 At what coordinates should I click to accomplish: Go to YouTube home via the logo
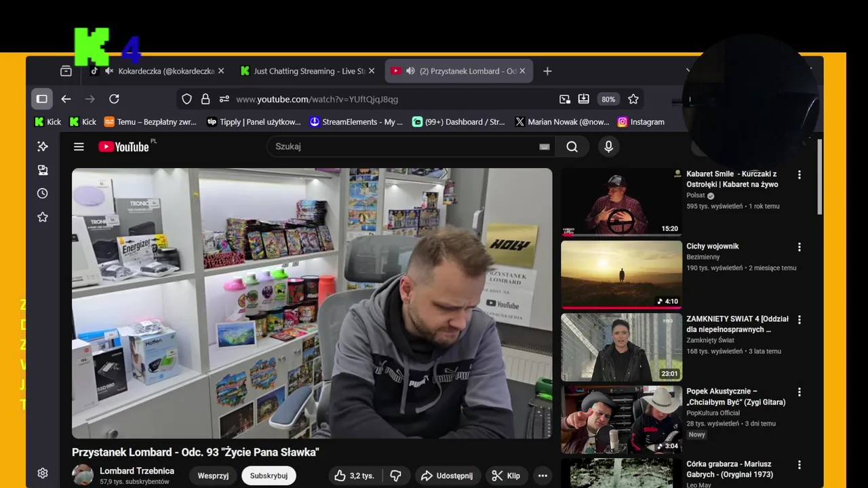point(124,146)
